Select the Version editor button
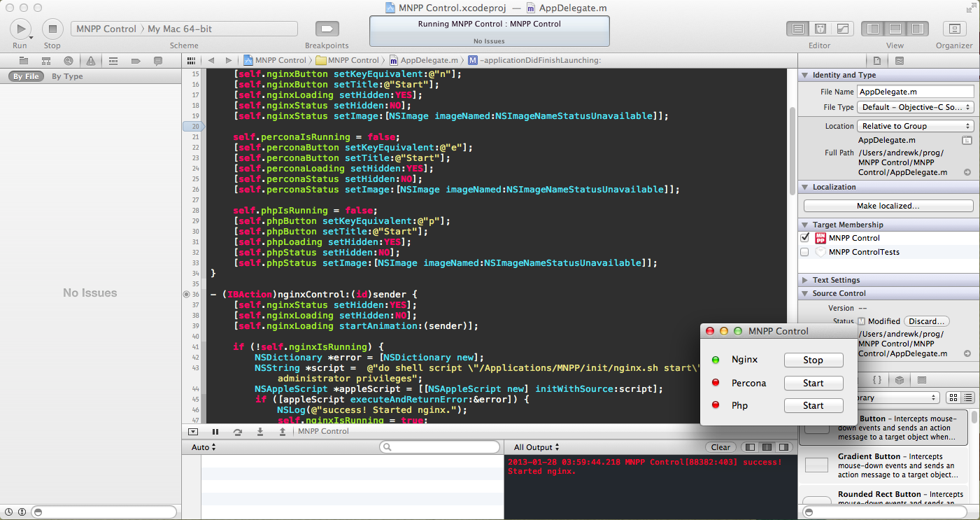This screenshot has height=520, width=980. point(842,29)
